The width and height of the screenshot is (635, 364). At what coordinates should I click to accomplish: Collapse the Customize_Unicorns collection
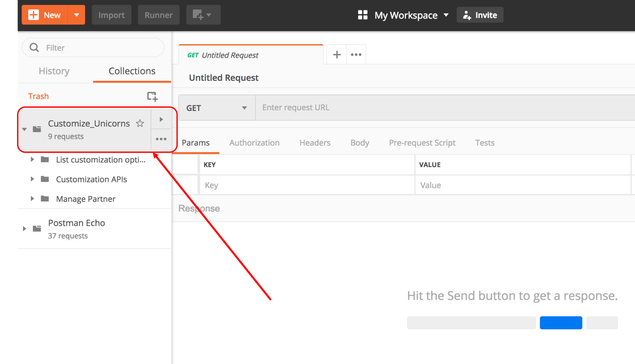(x=24, y=129)
